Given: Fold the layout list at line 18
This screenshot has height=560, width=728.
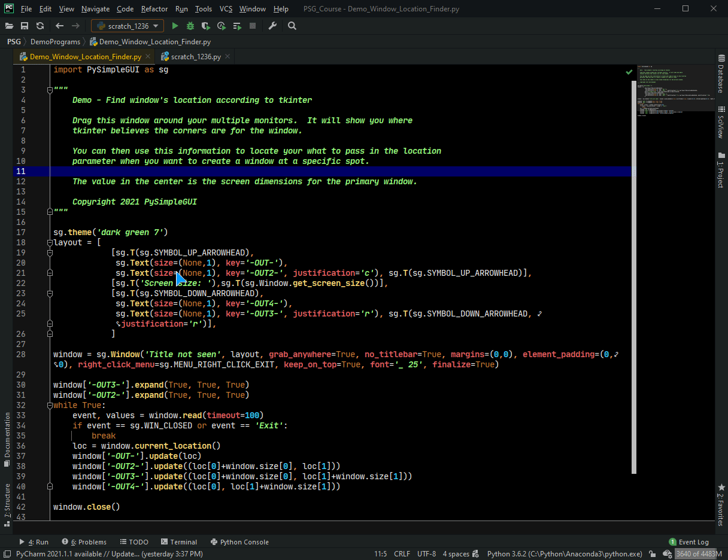Looking at the screenshot, I should (50, 242).
